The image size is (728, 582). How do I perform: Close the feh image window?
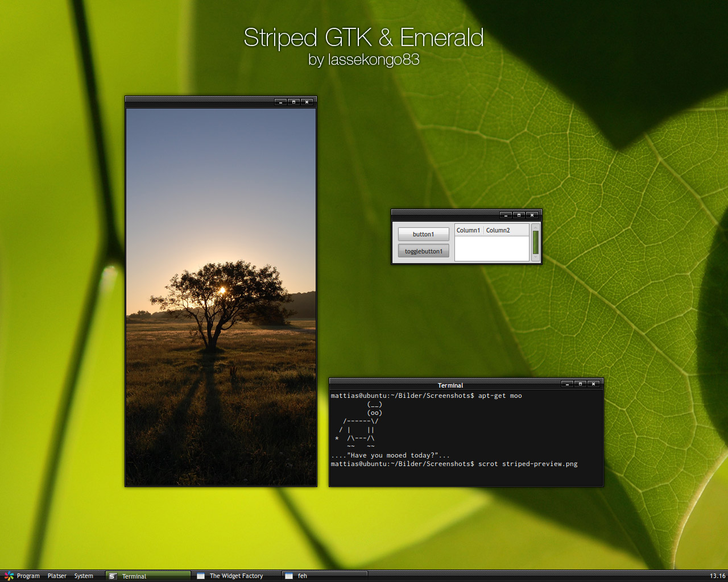[x=307, y=102]
